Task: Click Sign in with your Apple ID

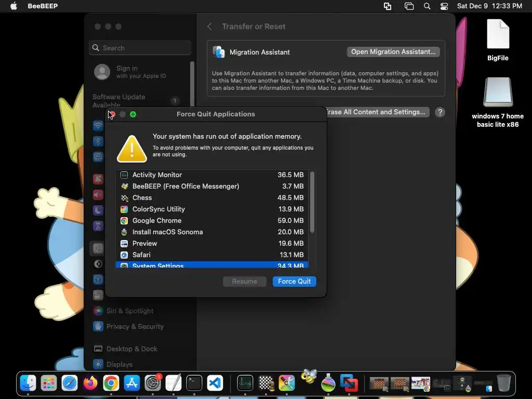Action: (130, 72)
